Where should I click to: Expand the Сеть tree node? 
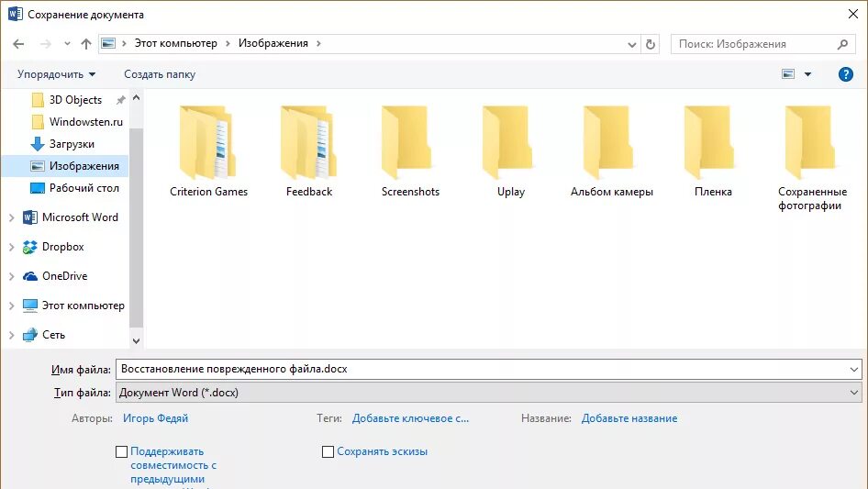click(x=12, y=335)
